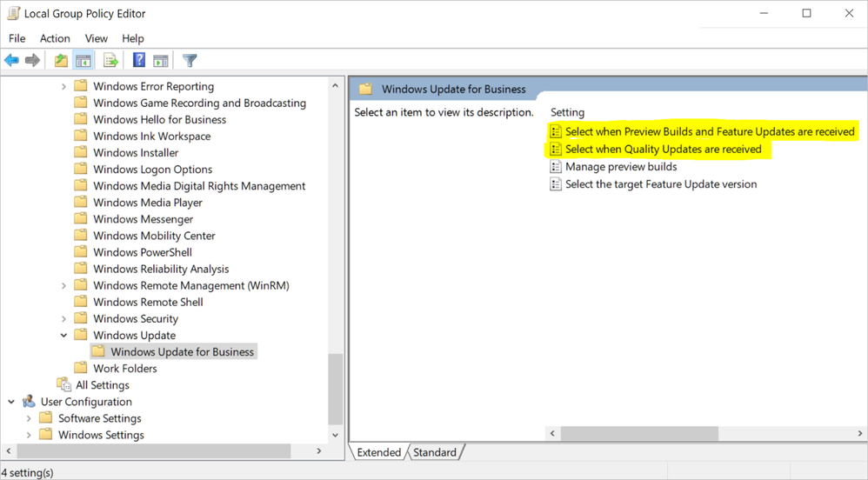Select Windows Game Recording and Broadcasting folder

pyautogui.click(x=199, y=103)
